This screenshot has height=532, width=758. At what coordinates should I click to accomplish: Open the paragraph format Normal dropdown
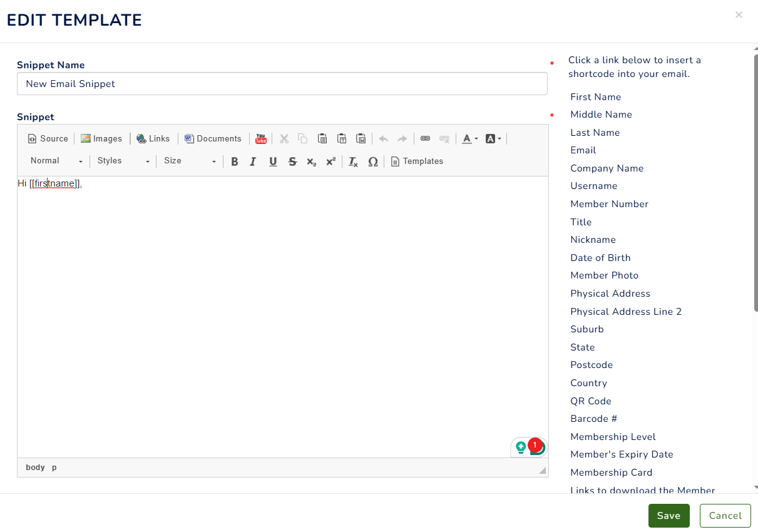point(55,161)
